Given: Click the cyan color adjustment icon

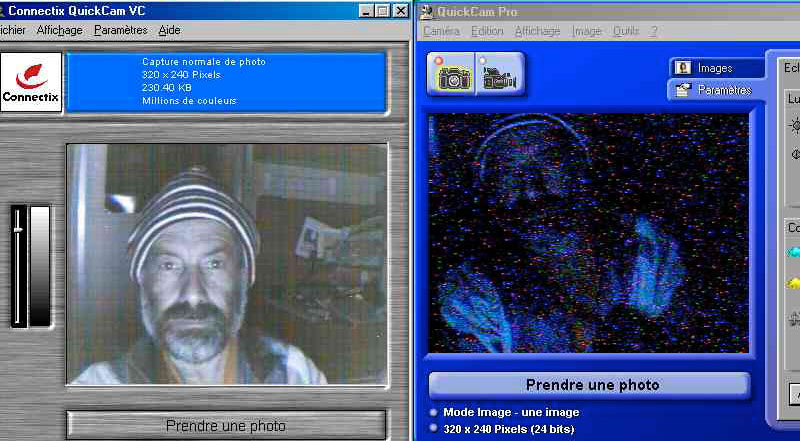Looking at the screenshot, I should click(x=794, y=252).
